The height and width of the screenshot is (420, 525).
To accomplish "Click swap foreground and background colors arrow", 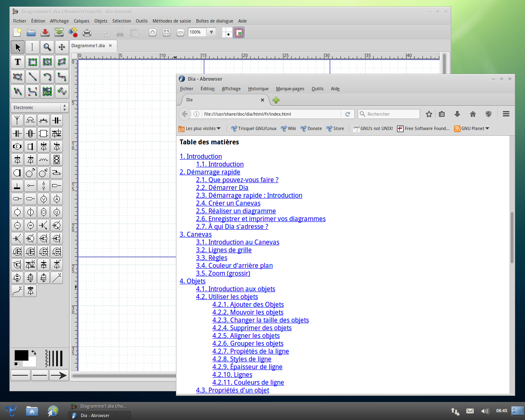I will point(34,352).
